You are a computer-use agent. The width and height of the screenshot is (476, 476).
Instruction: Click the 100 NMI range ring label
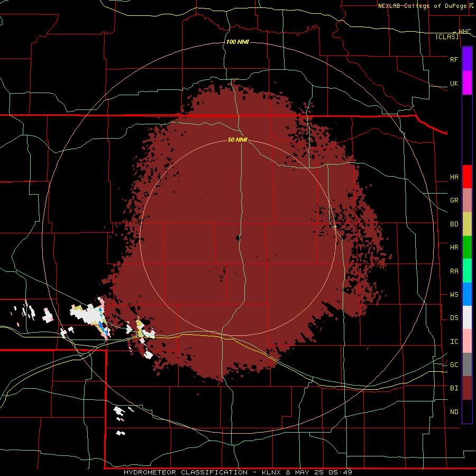[237, 42]
